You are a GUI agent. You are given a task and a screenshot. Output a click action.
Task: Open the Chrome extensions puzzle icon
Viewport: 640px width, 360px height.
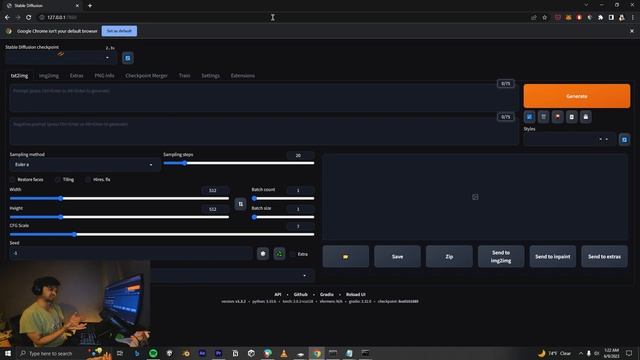click(600, 17)
